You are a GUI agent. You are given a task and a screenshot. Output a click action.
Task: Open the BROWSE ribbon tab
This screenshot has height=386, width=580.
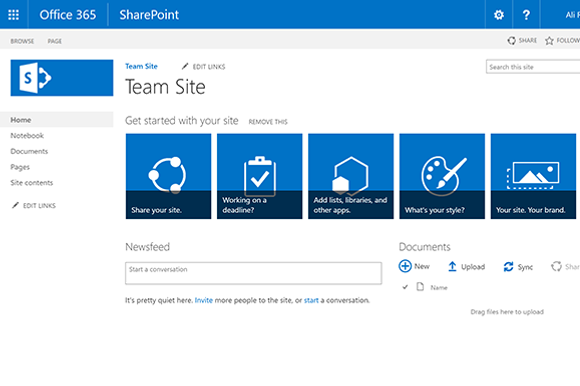click(22, 41)
